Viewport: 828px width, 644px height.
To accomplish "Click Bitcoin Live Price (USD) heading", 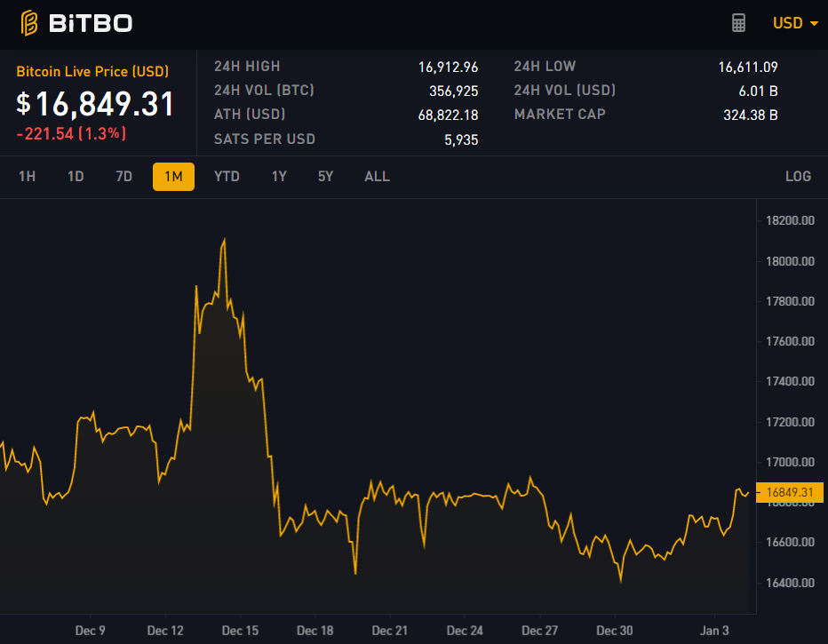I will [92, 71].
